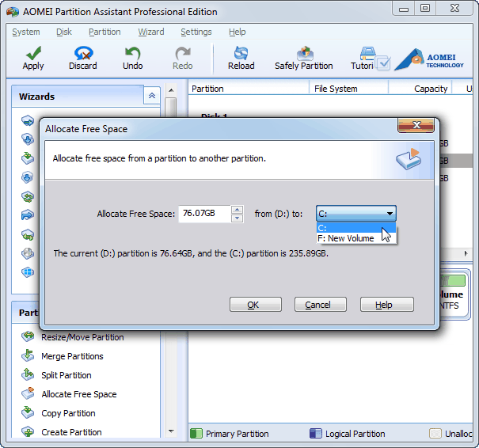Click Merge Partitions link
The width and height of the screenshot is (479, 448).
pyautogui.click(x=72, y=356)
